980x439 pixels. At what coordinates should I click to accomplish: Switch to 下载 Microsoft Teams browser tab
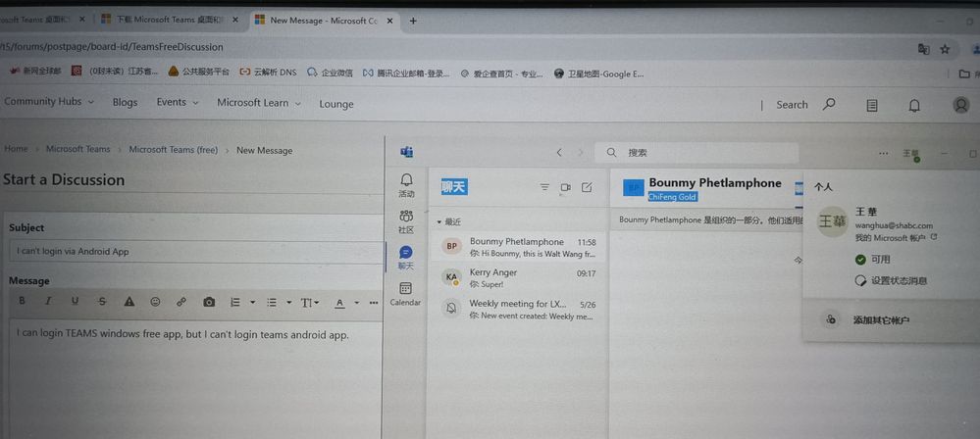coord(171,20)
